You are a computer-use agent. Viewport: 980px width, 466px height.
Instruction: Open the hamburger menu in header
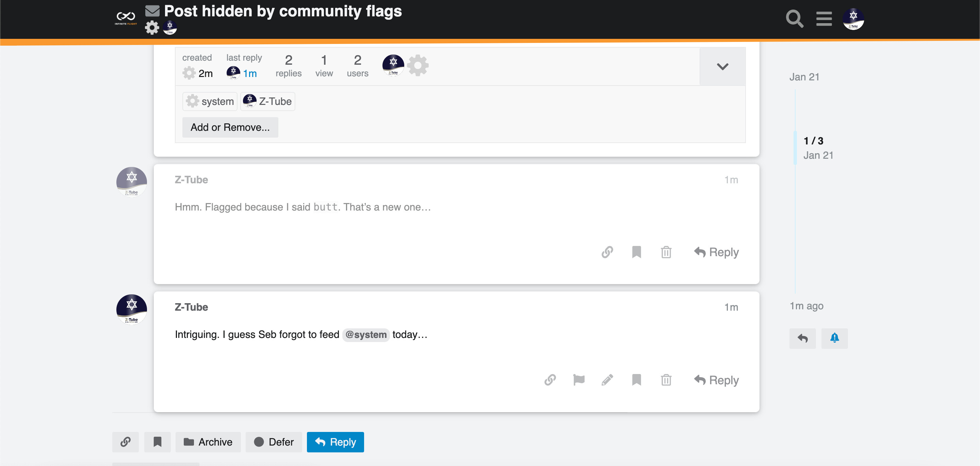coord(823,19)
